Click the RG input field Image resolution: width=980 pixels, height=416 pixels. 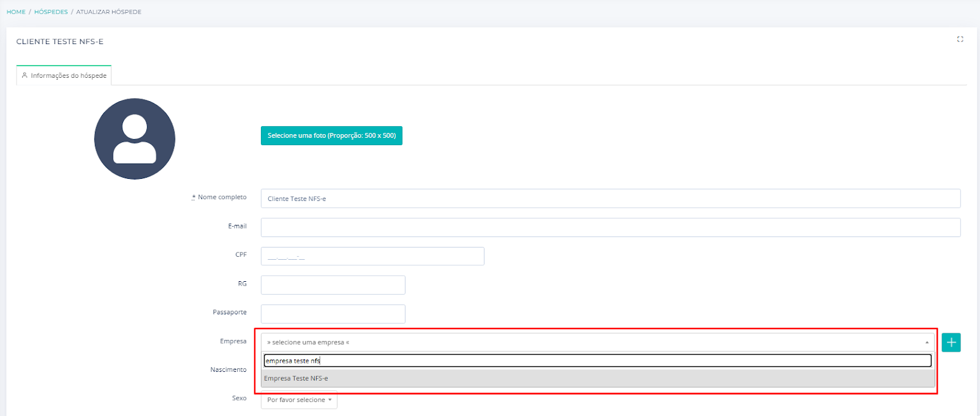coord(333,285)
